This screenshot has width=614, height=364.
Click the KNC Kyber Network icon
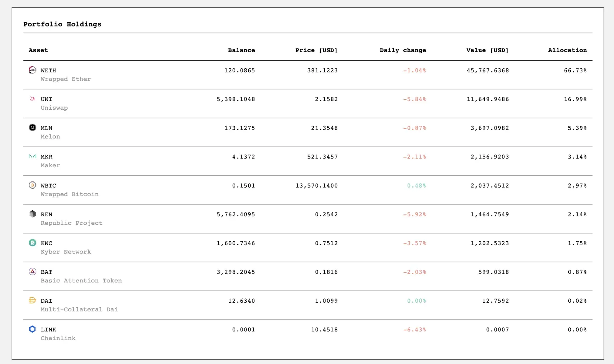(x=33, y=242)
